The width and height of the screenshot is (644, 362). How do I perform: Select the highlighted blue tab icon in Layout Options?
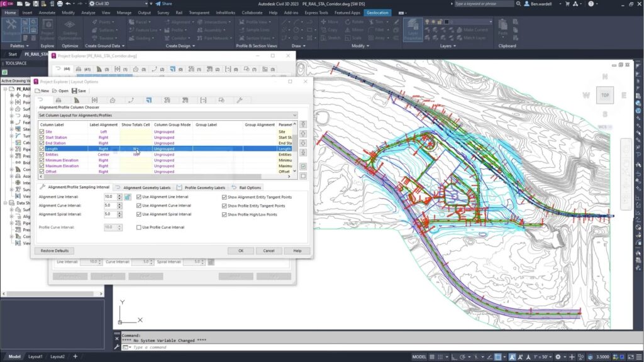coord(148,100)
